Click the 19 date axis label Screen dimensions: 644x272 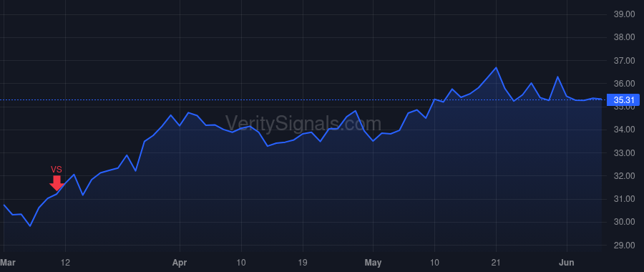pyautogui.click(x=303, y=262)
